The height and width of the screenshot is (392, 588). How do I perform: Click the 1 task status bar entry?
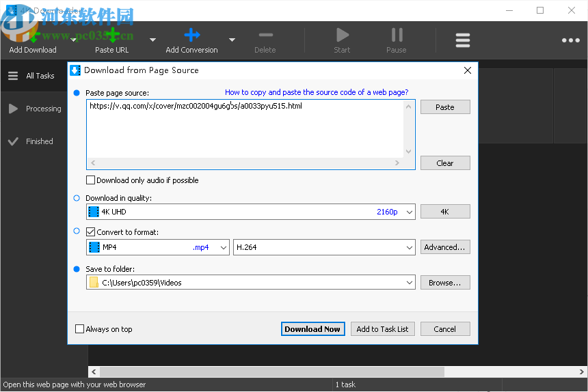[345, 384]
